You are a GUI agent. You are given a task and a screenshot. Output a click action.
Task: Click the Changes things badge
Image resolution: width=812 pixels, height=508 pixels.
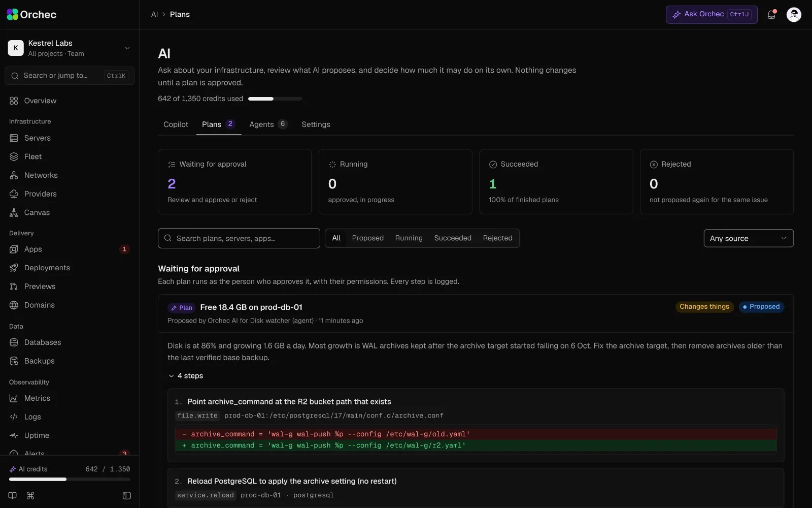(704, 307)
